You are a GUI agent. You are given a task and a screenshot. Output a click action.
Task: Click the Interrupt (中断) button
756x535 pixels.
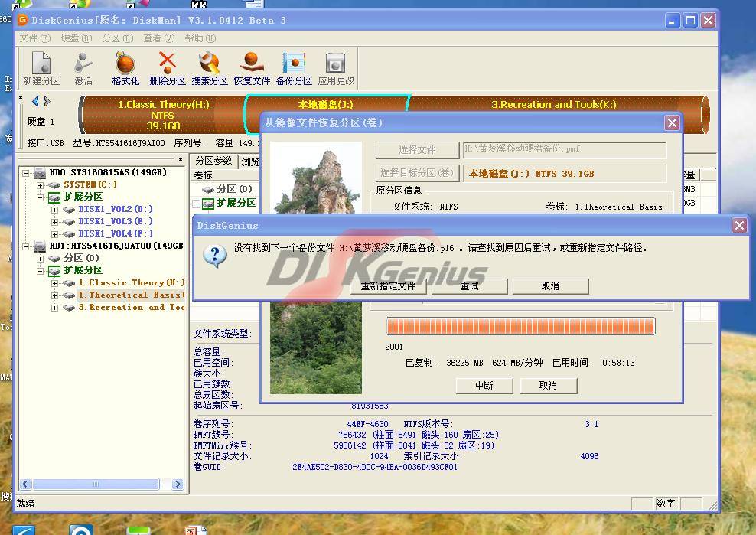[x=484, y=386]
